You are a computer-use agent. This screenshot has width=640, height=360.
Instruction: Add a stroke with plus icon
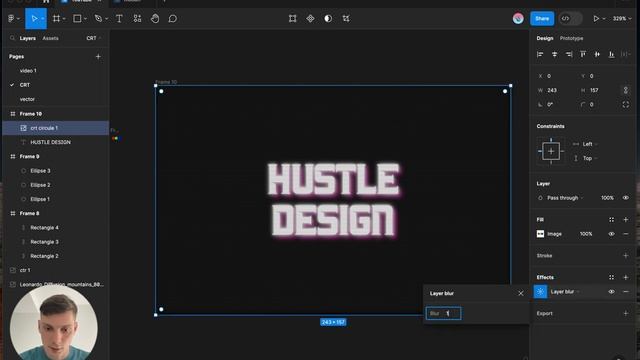click(626, 256)
